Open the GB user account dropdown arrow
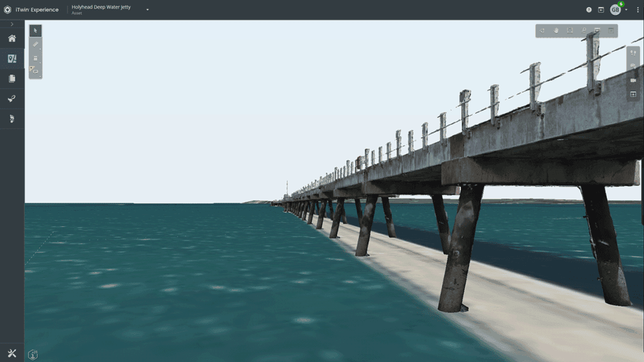644x362 pixels. pyautogui.click(x=626, y=10)
